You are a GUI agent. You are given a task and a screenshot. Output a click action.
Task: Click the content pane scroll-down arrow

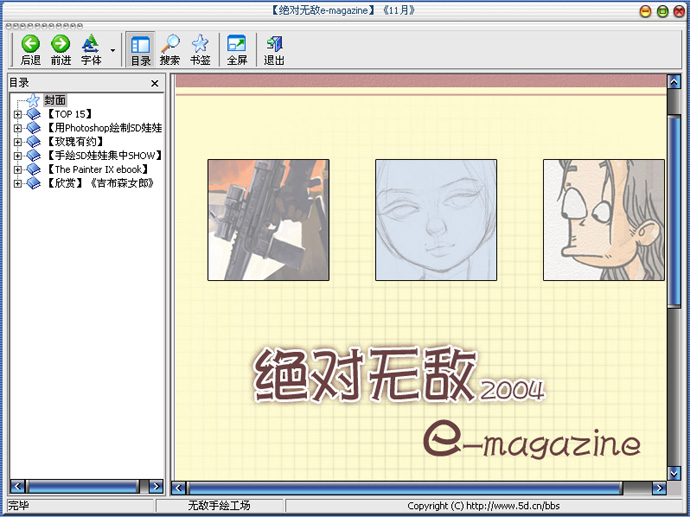[x=674, y=473]
